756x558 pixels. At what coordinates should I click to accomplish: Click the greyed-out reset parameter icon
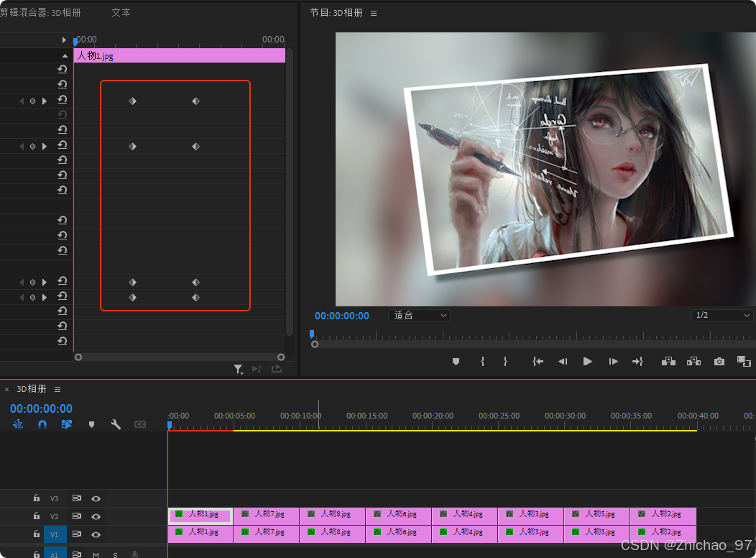click(x=63, y=115)
